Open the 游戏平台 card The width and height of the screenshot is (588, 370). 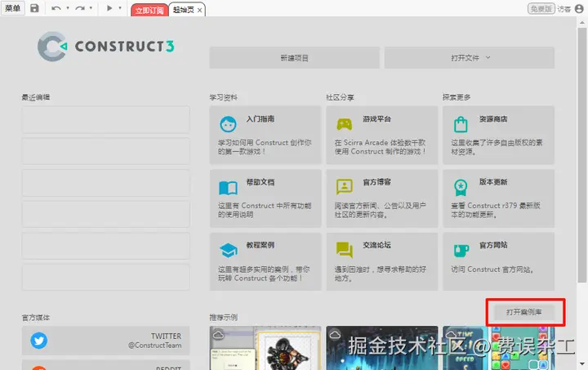(381, 135)
